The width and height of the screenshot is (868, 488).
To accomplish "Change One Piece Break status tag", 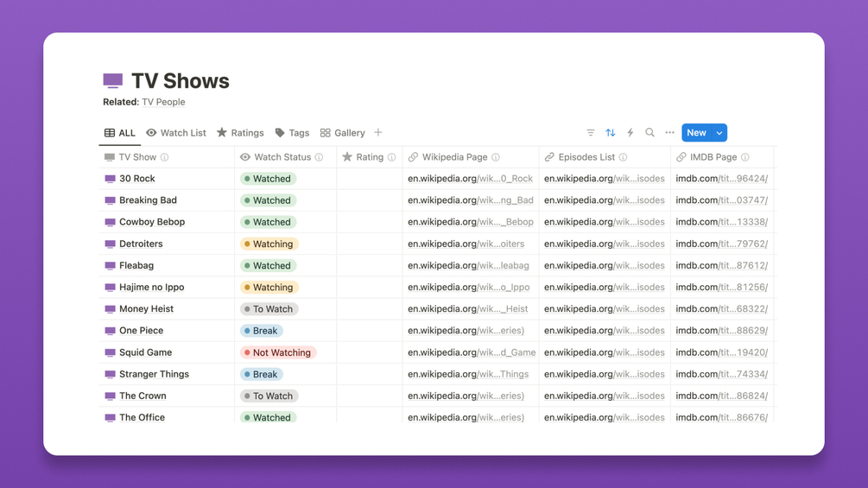I will pos(262,331).
